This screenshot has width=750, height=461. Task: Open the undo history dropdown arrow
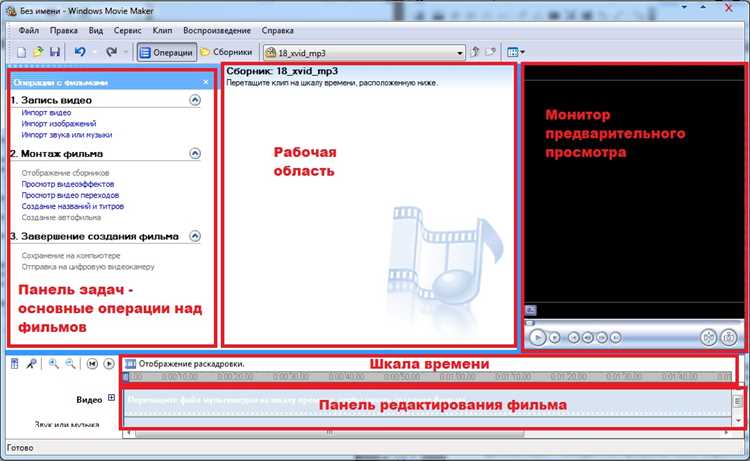click(95, 52)
